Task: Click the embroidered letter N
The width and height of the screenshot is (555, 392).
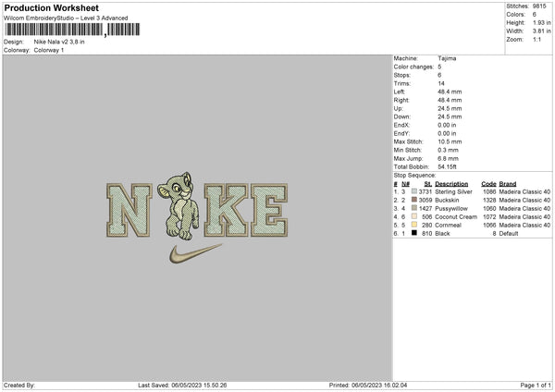Action: point(129,210)
